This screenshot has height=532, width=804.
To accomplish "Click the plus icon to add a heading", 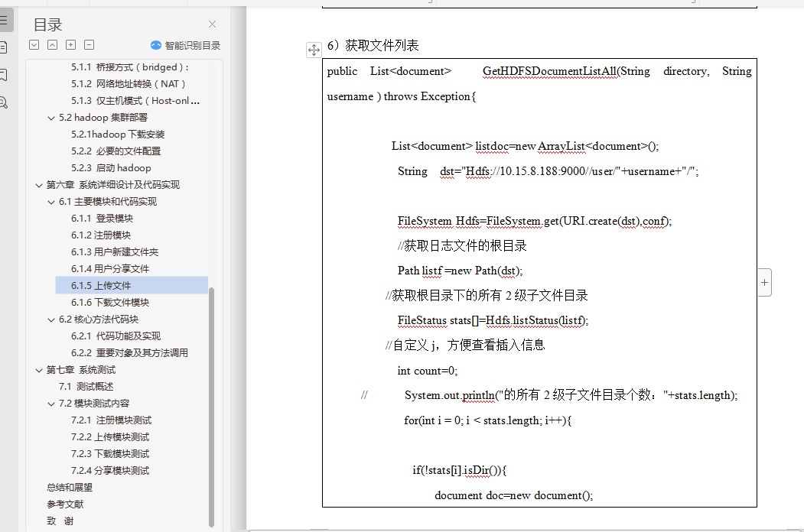I will pos(70,44).
